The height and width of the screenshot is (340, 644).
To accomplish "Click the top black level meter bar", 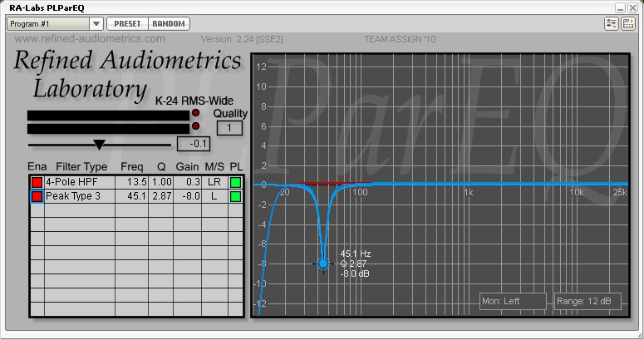I will click(108, 116).
